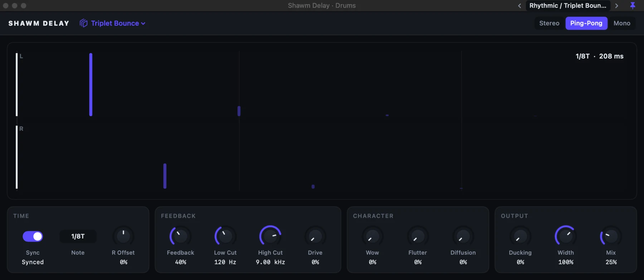644x280 pixels.
Task: Switch to Mono mode
Action: point(622,23)
